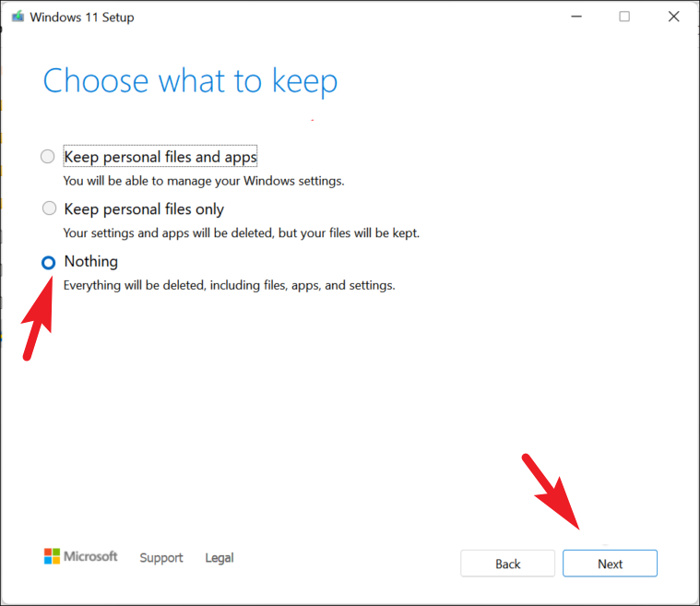Go Back to previous setup page
This screenshot has width=700, height=606.
[507, 564]
